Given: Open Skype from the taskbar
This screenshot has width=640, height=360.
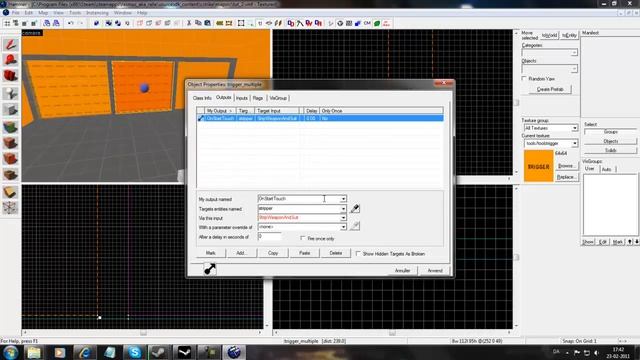Looking at the screenshot, I should coord(134,352).
